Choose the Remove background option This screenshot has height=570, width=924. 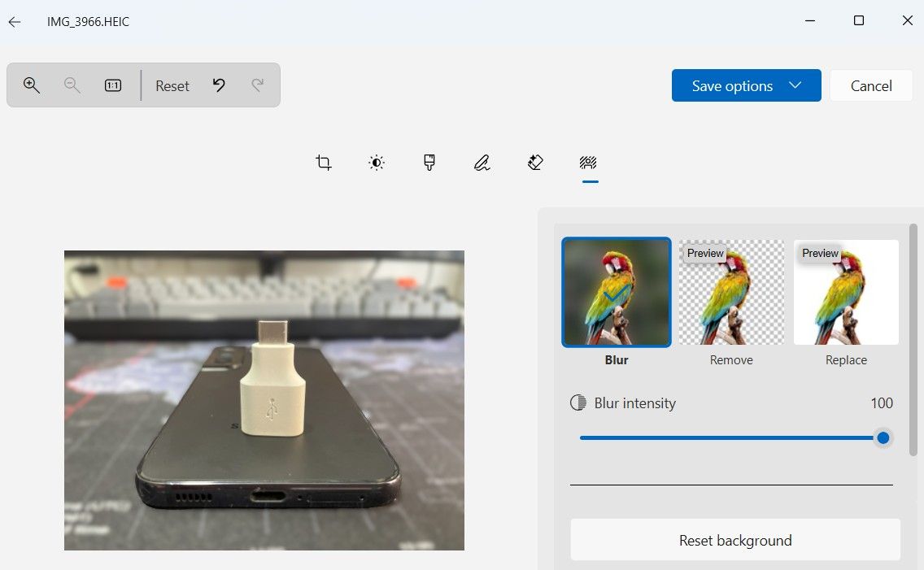731,293
